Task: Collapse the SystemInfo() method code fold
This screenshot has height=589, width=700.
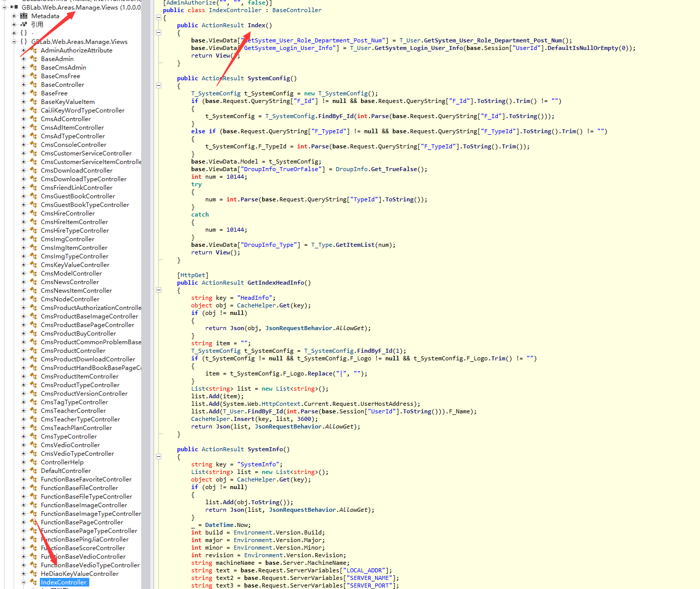Action: [158, 457]
